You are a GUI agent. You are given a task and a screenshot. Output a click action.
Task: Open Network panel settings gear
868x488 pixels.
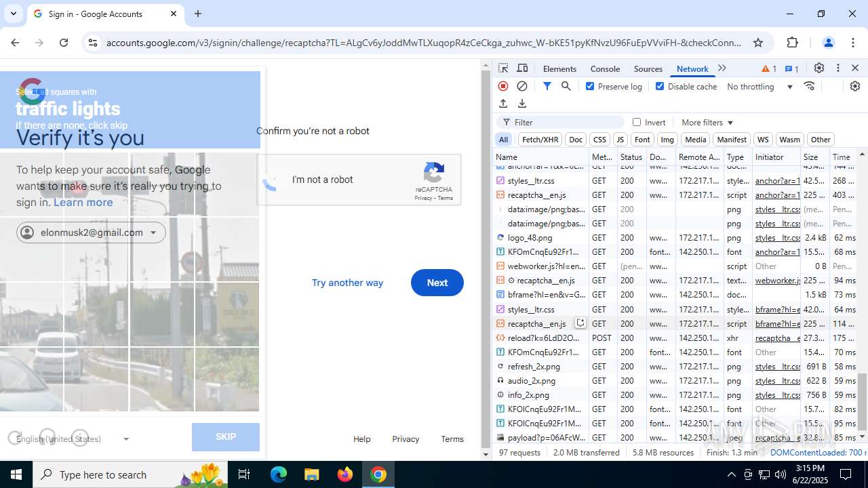tap(854, 86)
